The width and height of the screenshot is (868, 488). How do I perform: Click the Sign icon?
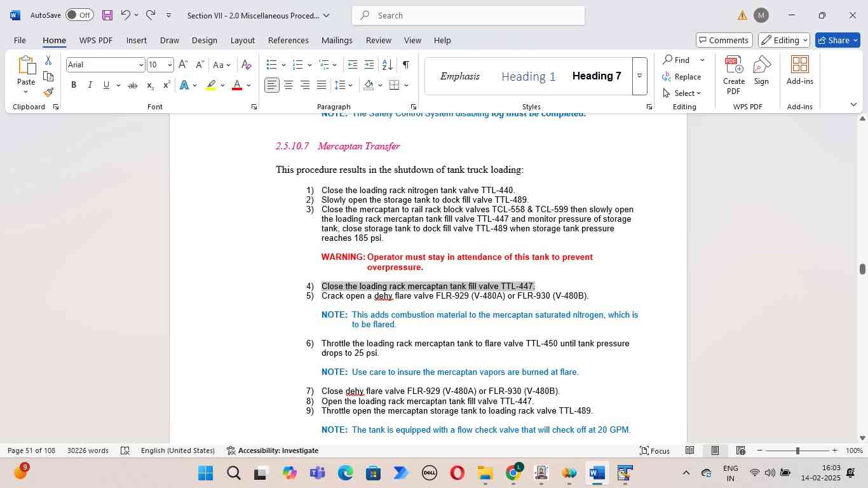761,70
